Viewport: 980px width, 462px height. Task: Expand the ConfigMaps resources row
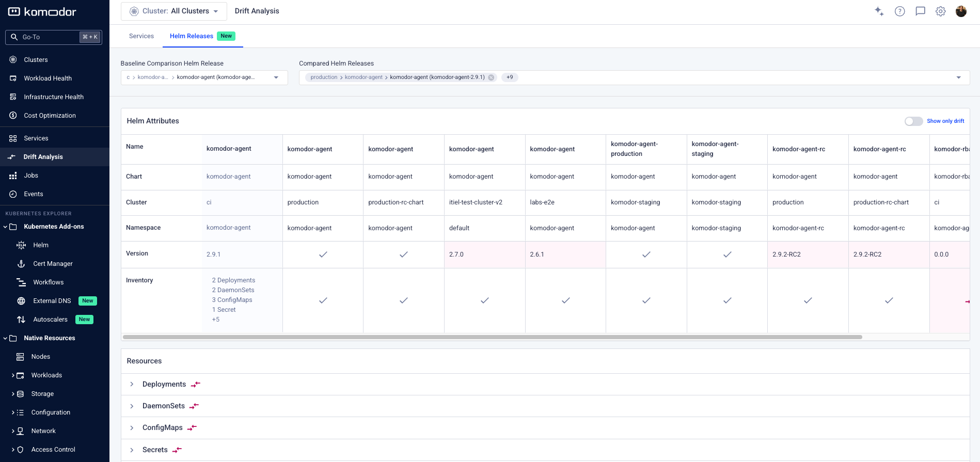132,428
